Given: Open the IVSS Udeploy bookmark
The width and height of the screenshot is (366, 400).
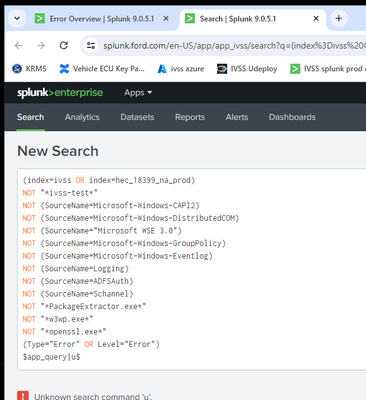Looking at the screenshot, I should click(247, 69).
